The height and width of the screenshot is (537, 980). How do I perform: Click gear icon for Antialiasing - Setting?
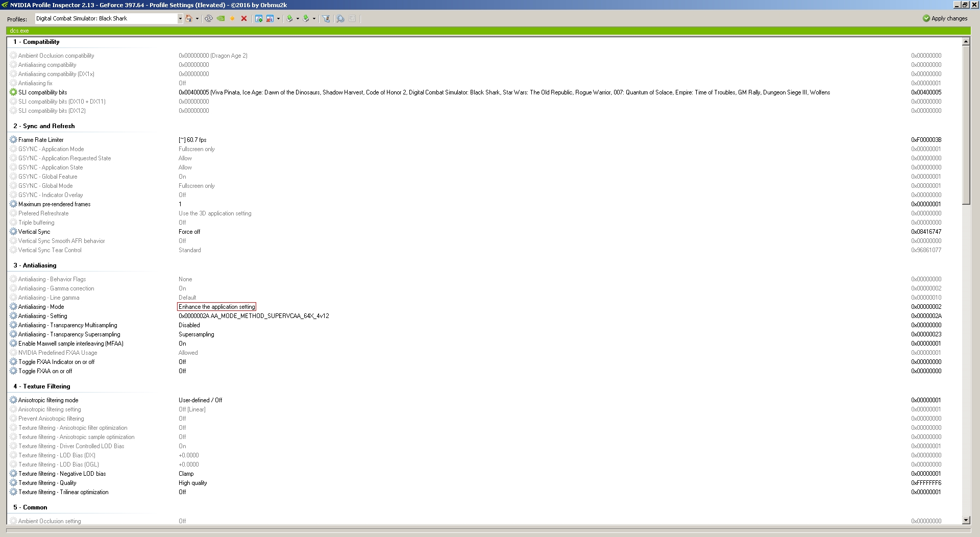coord(13,316)
